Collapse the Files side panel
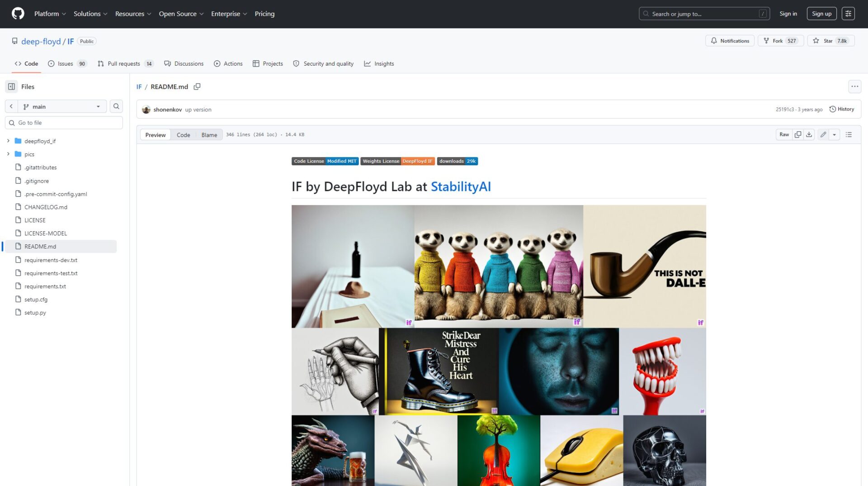 click(x=12, y=86)
